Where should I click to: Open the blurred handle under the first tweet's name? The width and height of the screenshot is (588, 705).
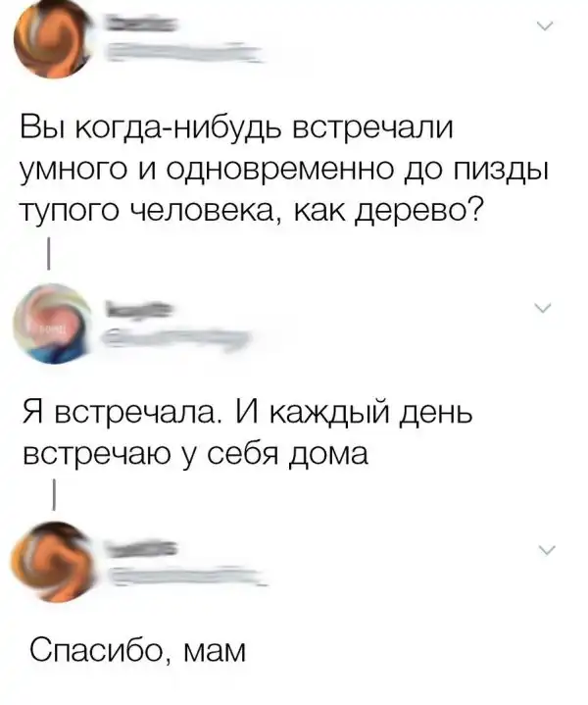183,52
